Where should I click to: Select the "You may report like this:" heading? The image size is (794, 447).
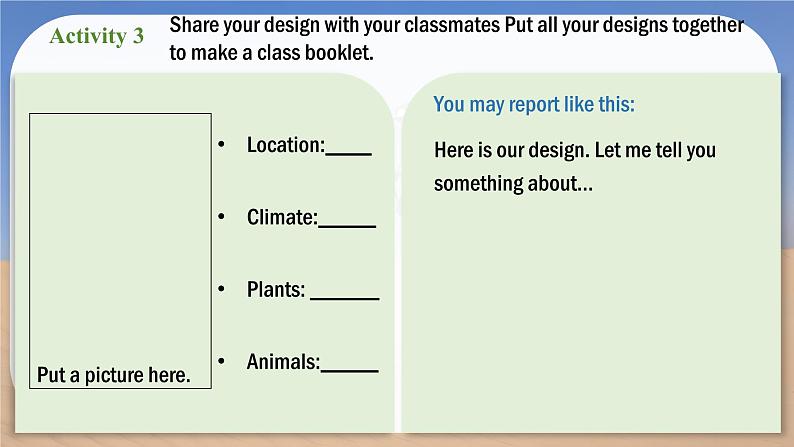pos(535,104)
